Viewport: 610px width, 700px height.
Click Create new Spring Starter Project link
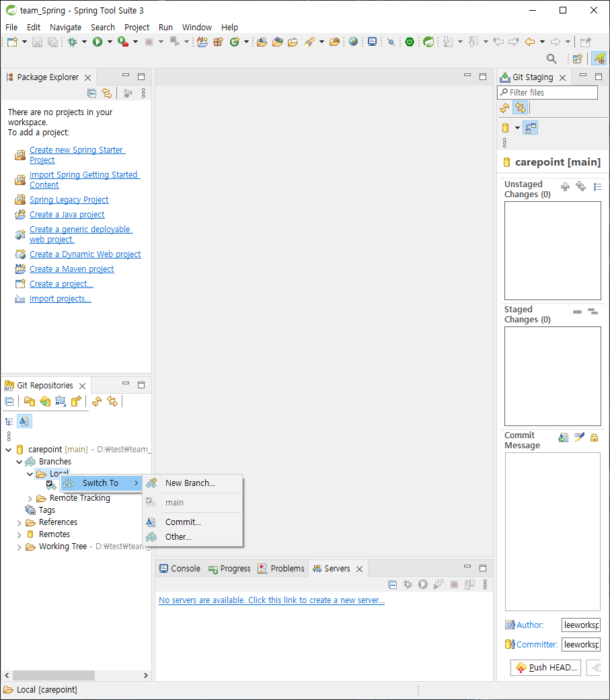77,155
